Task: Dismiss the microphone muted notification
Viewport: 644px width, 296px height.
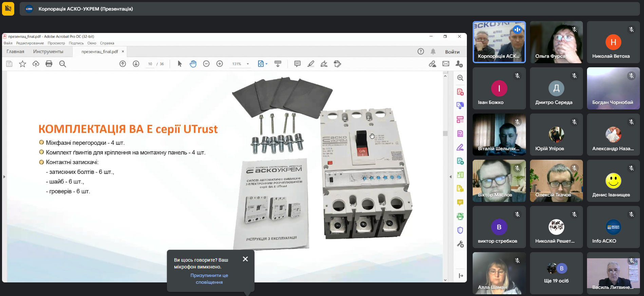Action: [245, 259]
